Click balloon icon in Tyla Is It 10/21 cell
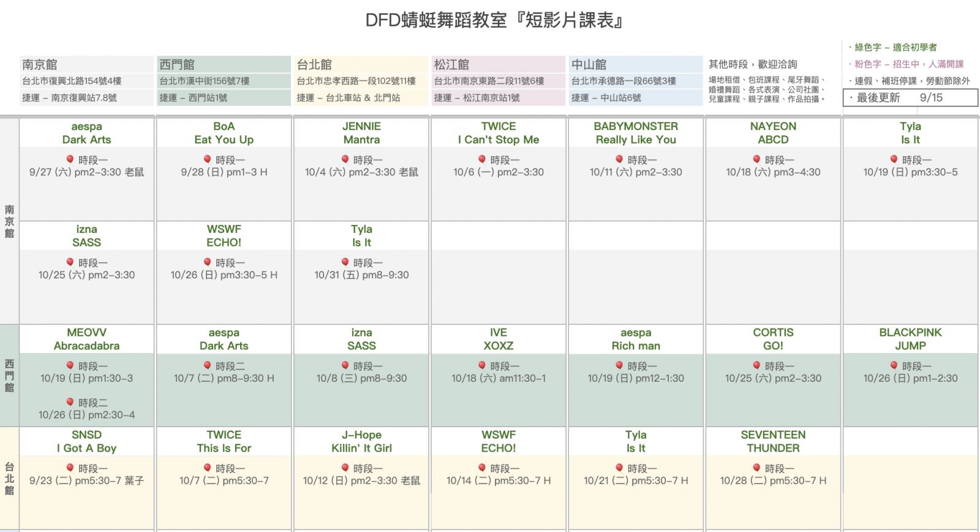 coord(619,468)
